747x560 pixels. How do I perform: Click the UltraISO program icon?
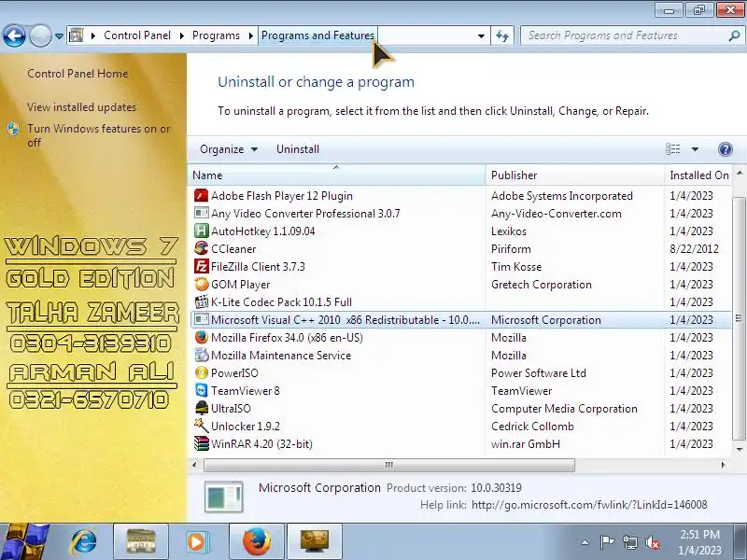pyautogui.click(x=202, y=409)
